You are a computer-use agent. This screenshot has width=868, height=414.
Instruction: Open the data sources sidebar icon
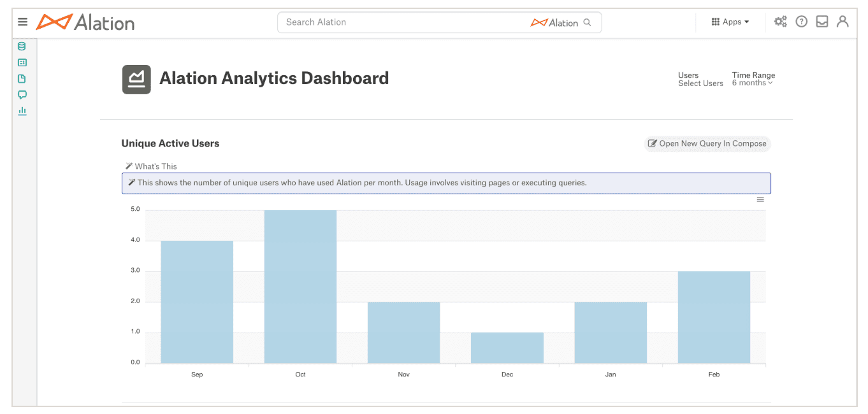(22, 46)
